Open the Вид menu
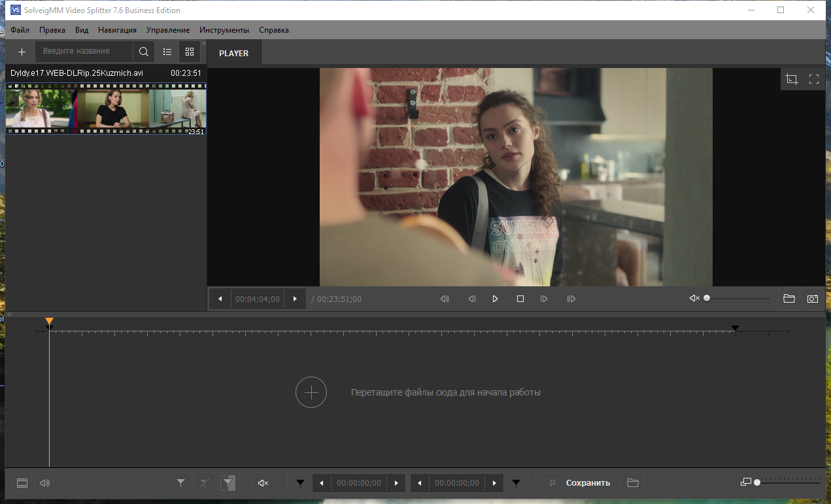Screen dimensions: 831x504 tap(82, 30)
